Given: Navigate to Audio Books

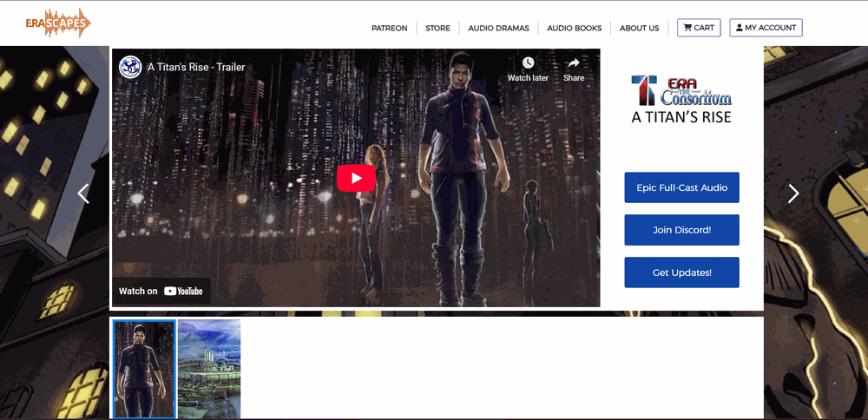Looking at the screenshot, I should pyautogui.click(x=574, y=28).
